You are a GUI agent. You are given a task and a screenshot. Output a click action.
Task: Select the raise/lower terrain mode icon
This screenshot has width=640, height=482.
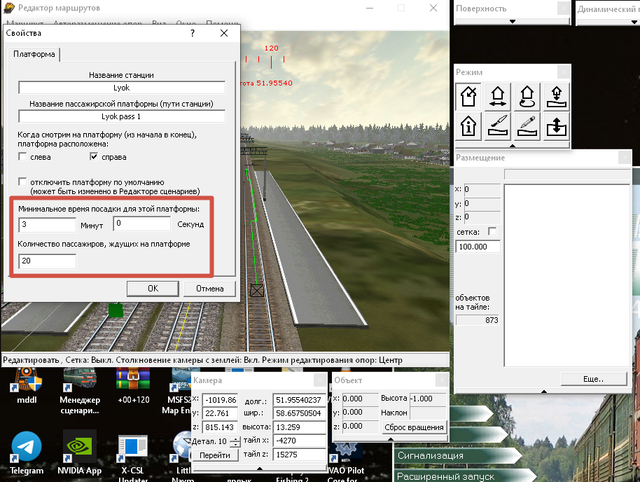pyautogui.click(x=556, y=126)
